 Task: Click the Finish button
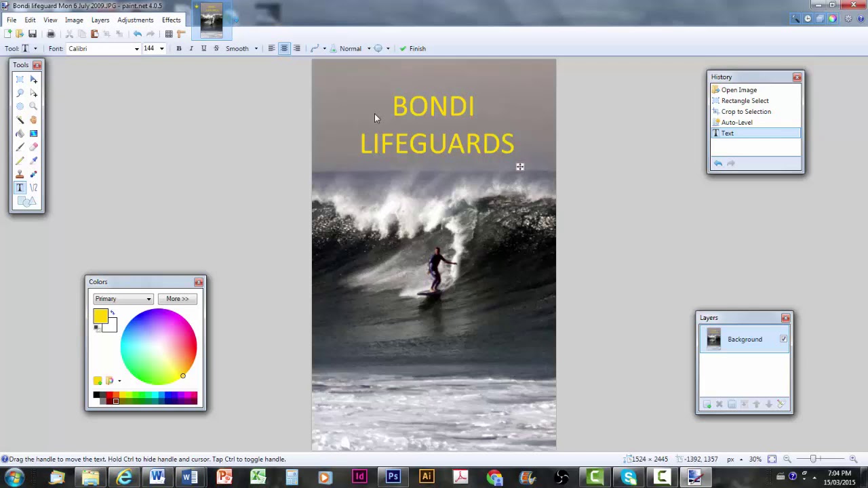click(412, 49)
